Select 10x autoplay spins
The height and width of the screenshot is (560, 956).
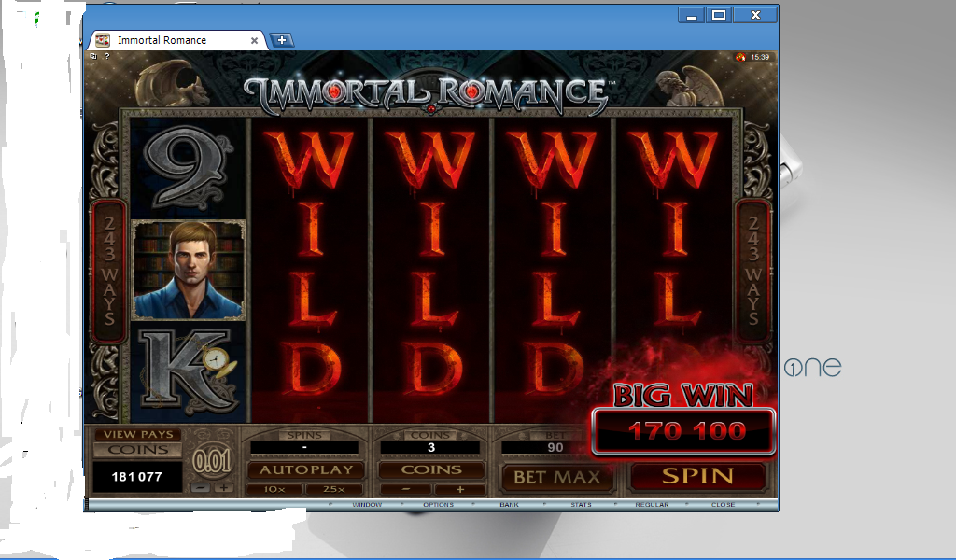(274, 489)
